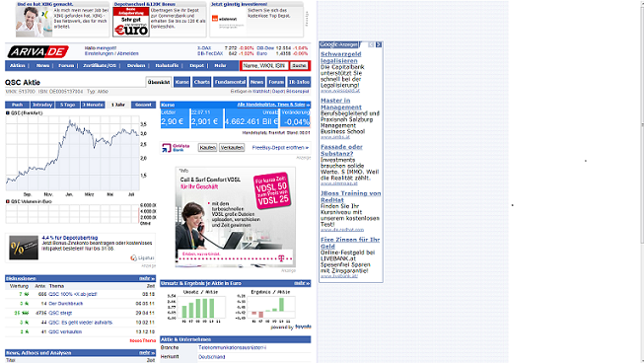Image resolution: width=644 pixels, height=363 pixels.
Task: Open the Master in Management ad link
Action: [341, 104]
